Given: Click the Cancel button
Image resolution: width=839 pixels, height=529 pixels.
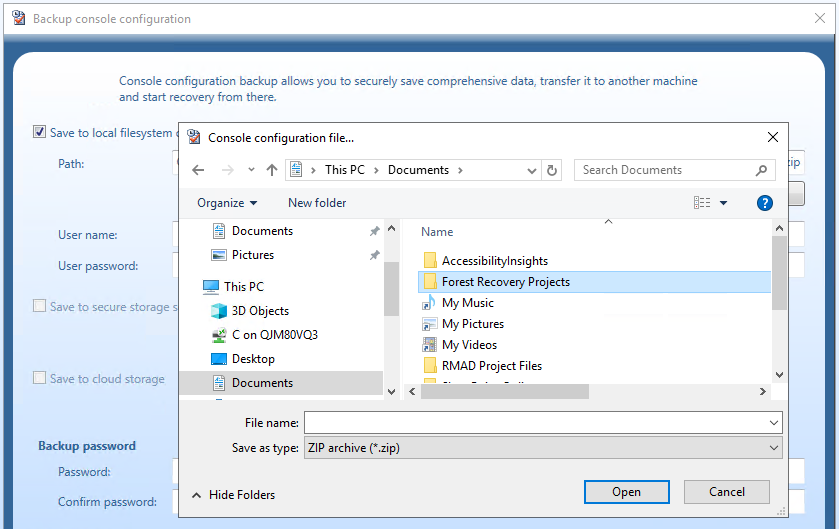Looking at the screenshot, I should (727, 492).
